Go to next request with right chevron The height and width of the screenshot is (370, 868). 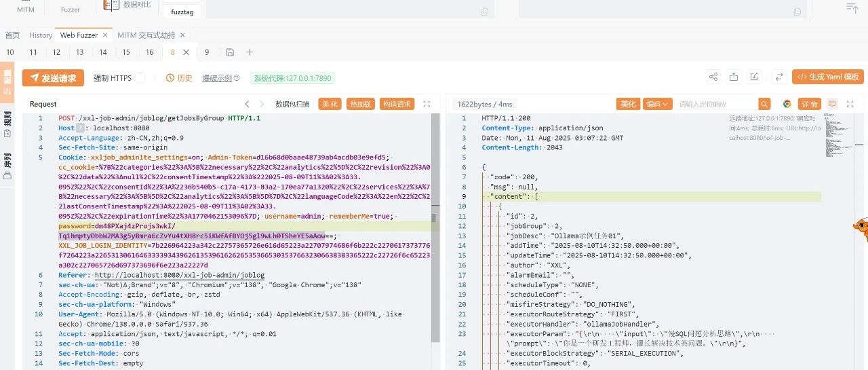(263, 104)
